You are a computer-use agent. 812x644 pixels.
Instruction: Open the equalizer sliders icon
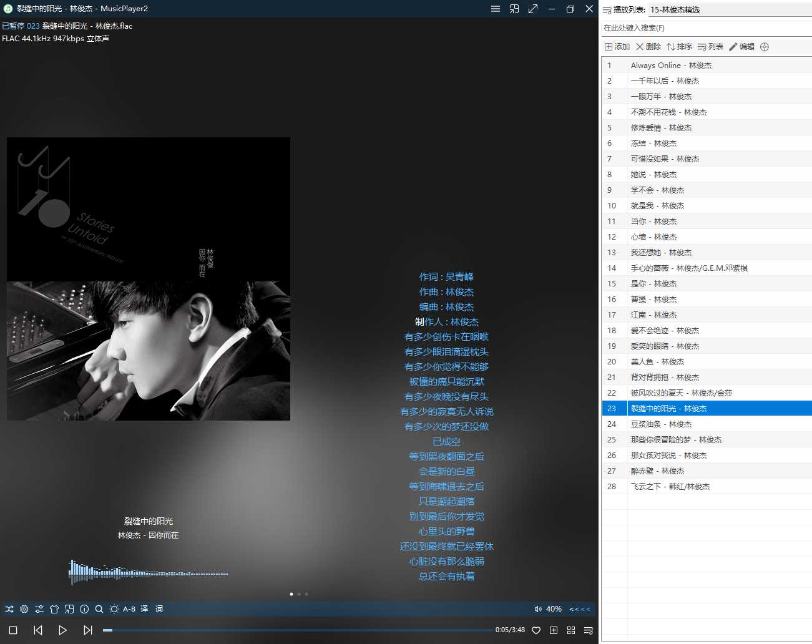pyautogui.click(x=39, y=609)
